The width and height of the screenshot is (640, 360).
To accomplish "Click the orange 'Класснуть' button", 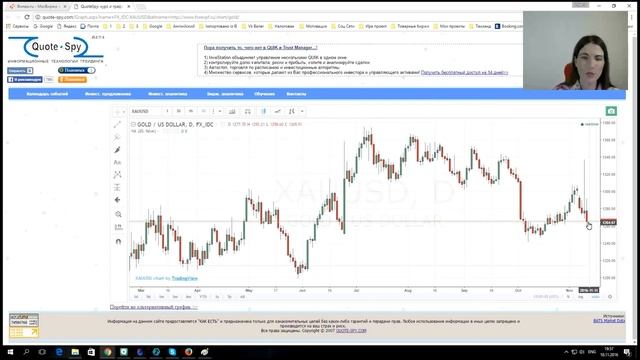I will (72, 80).
